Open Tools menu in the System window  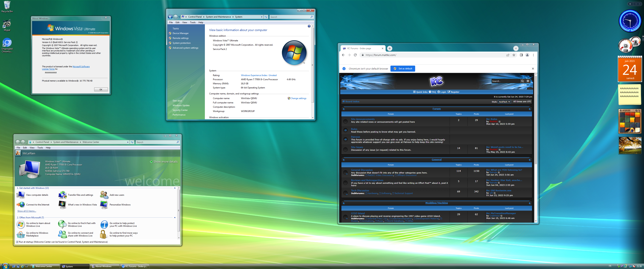(x=193, y=22)
